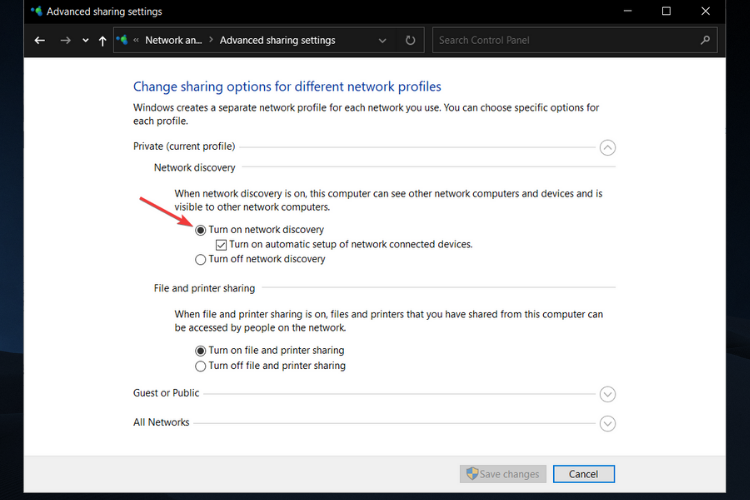The image size is (750, 500).
Task: Click the forward navigation arrow
Action: 66,41
